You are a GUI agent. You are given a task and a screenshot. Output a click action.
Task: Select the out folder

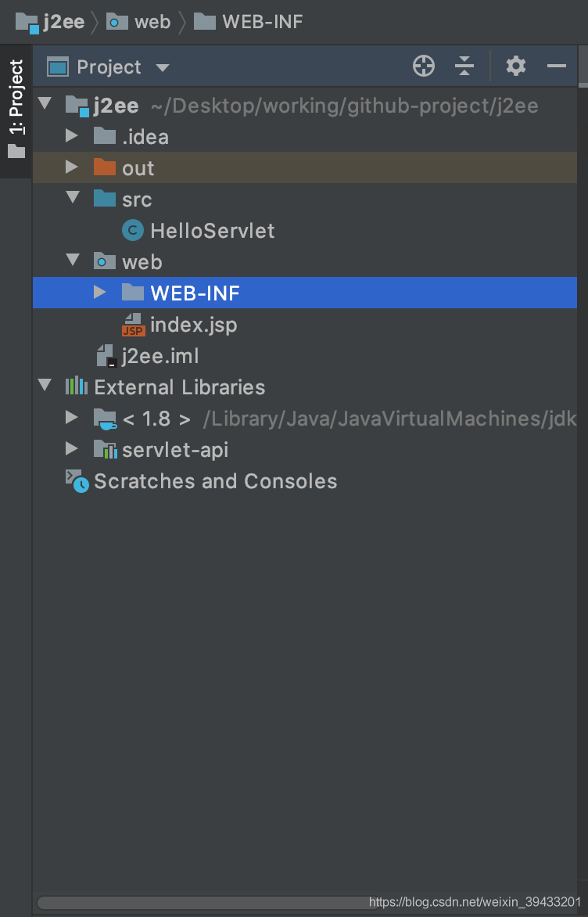[x=138, y=168]
